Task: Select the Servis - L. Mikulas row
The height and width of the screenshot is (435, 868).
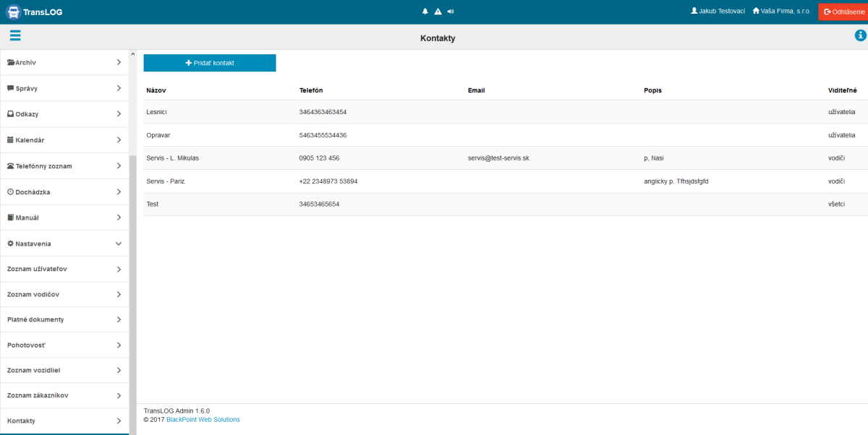Action: pos(172,158)
